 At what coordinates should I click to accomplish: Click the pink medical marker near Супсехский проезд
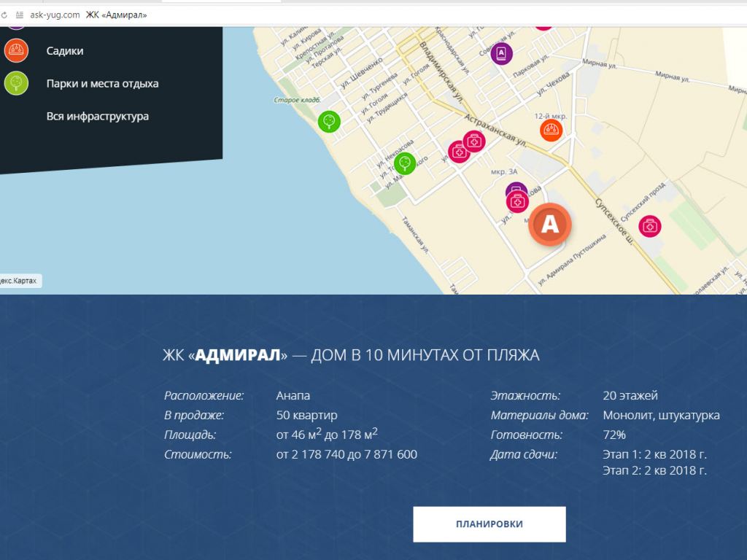[650, 226]
